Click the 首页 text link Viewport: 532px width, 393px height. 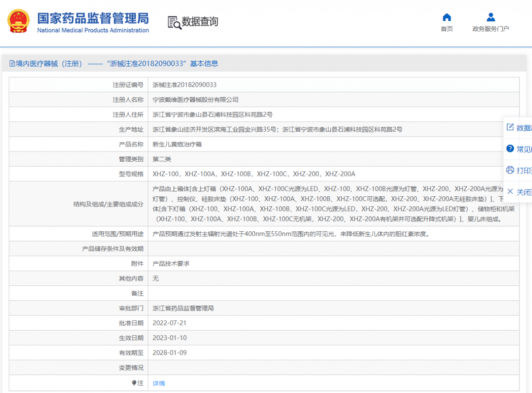(x=447, y=29)
